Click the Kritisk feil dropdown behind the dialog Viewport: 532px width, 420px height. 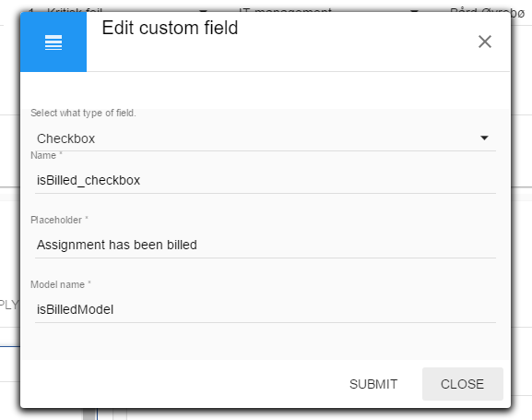pos(117,10)
